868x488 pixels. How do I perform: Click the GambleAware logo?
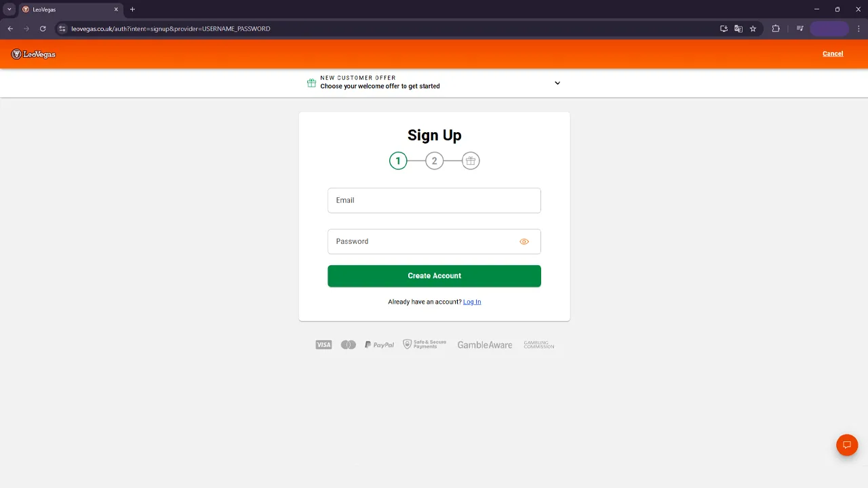(485, 345)
